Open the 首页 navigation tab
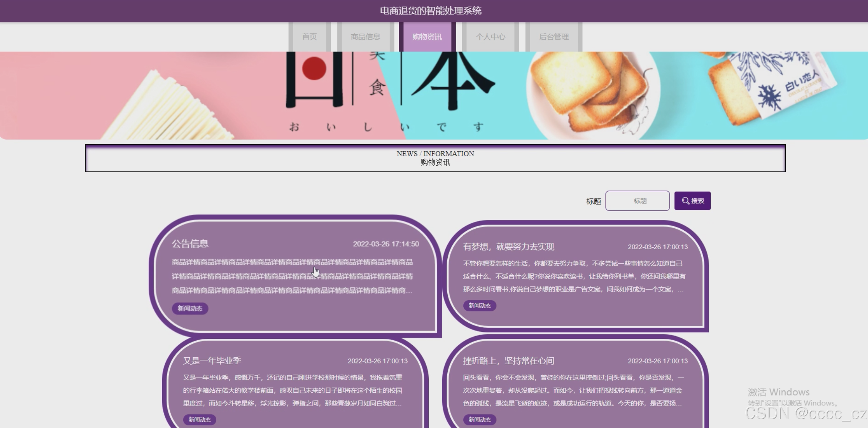The height and width of the screenshot is (428, 868). click(309, 37)
